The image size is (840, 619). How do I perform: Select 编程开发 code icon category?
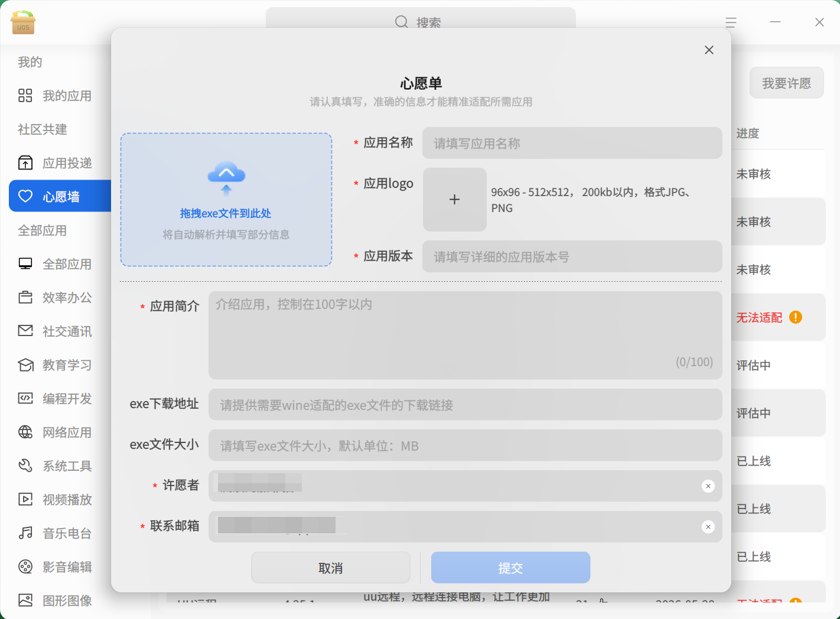point(25,398)
